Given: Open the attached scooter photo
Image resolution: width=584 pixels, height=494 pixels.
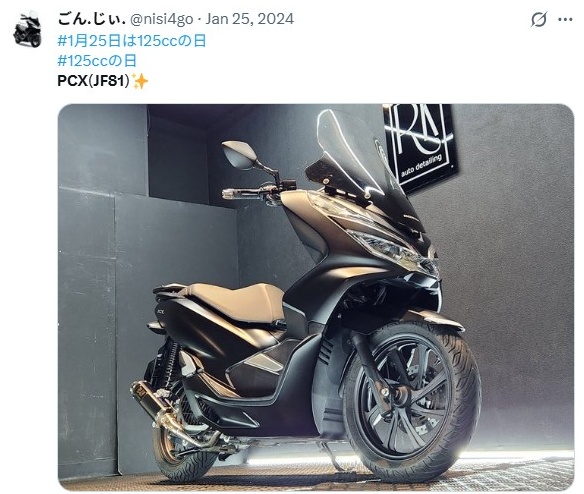Looking at the screenshot, I should pos(316,297).
